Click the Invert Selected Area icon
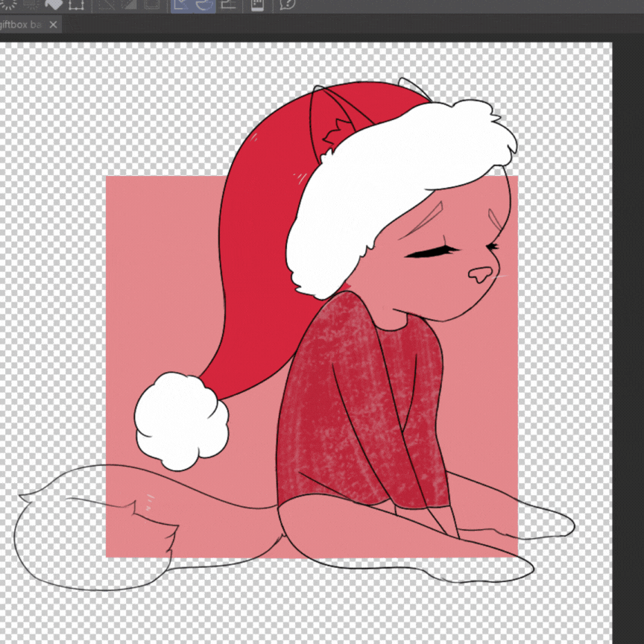Screen dimensions: 644x644 coord(129,4)
